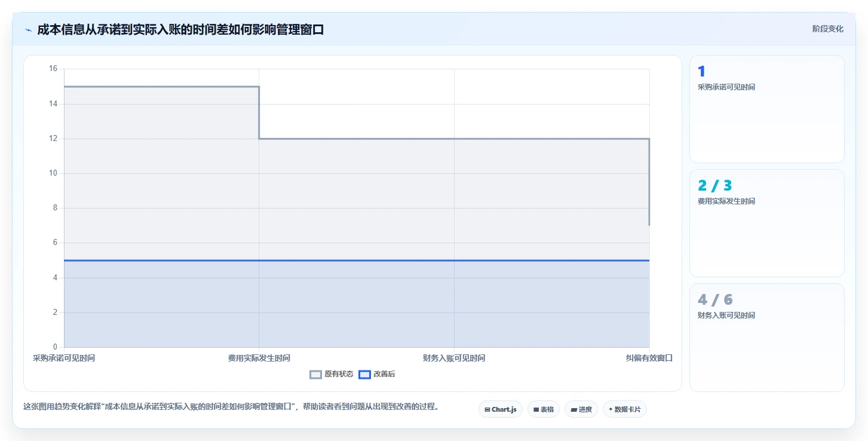This screenshot has width=868, height=441.
Task: Click x-axis label 纠偏有效窗口
Action: [x=649, y=358]
